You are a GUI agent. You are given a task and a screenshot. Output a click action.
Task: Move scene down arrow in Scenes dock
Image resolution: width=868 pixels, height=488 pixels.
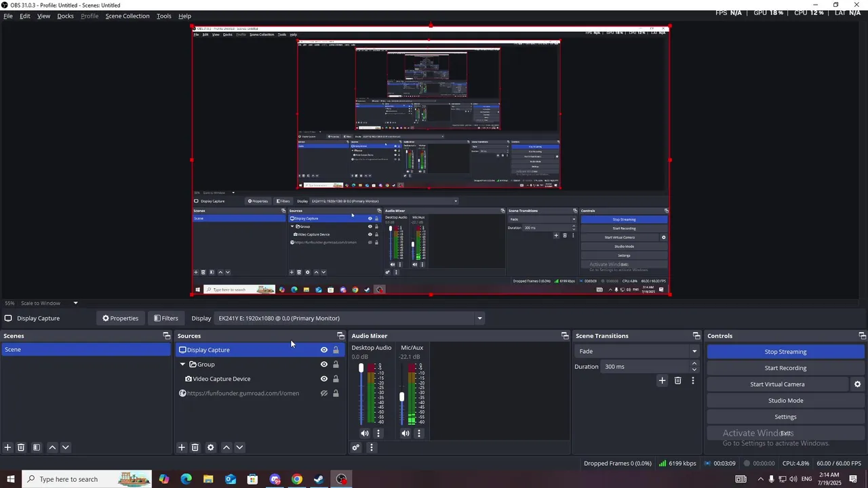[x=65, y=447]
